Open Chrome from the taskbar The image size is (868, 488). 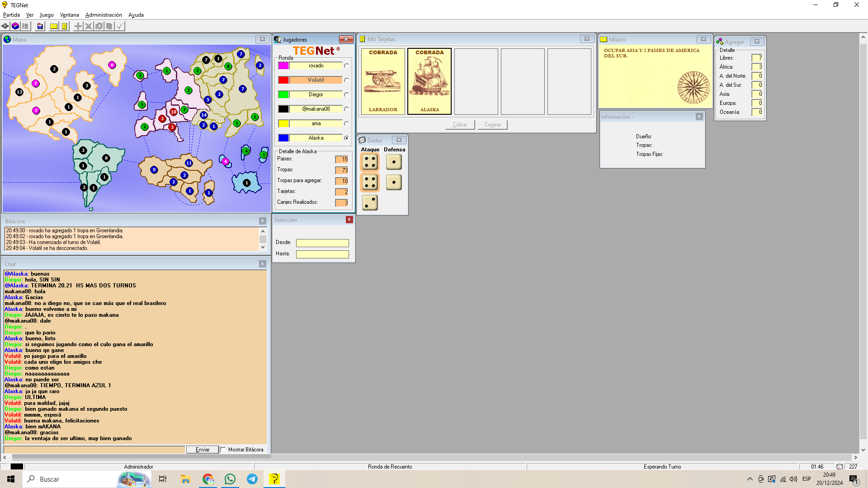pos(208,479)
